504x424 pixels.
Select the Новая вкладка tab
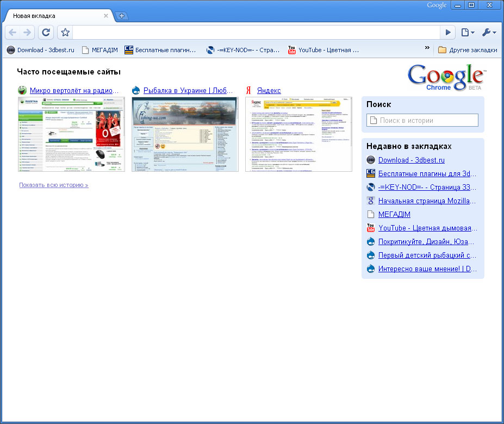54,16
